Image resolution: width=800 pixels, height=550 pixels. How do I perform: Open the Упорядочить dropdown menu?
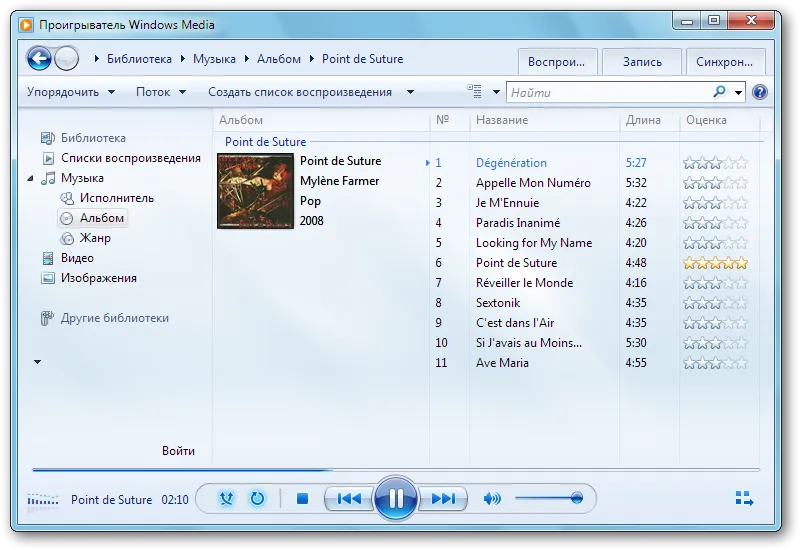point(71,92)
